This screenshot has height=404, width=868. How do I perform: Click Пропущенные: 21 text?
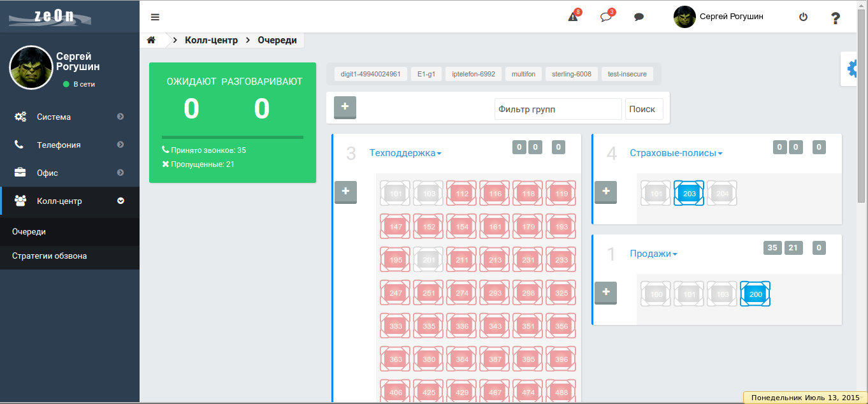tap(203, 164)
